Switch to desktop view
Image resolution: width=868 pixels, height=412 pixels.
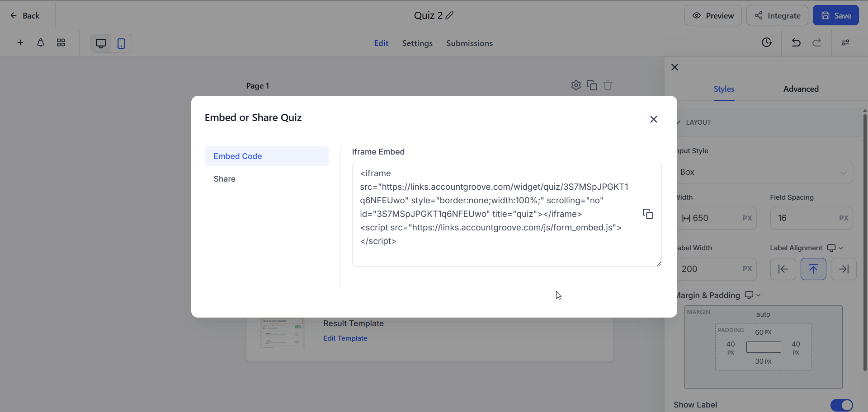[x=101, y=43]
